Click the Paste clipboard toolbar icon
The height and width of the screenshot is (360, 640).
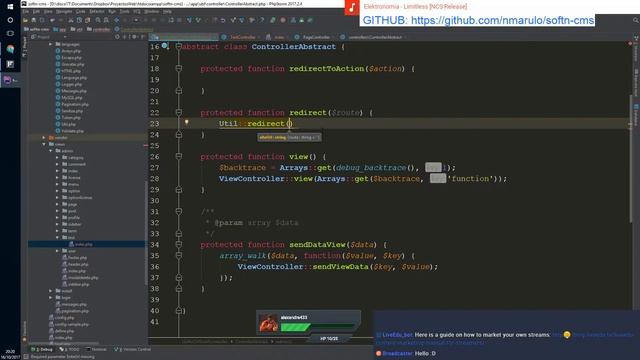tap(87, 20)
